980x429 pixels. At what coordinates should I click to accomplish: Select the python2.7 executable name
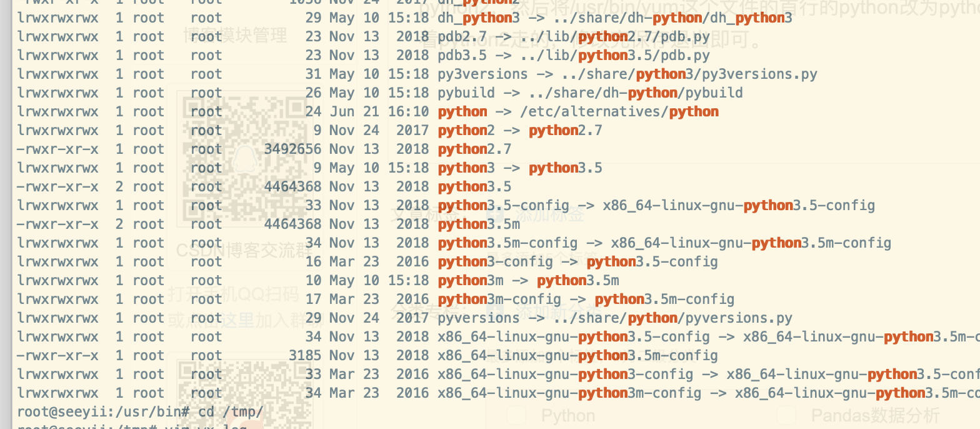click(x=474, y=149)
